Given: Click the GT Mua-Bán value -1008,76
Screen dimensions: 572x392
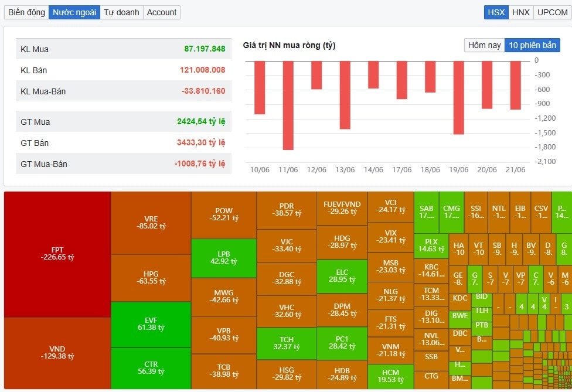Looking at the screenshot, I should [190, 163].
